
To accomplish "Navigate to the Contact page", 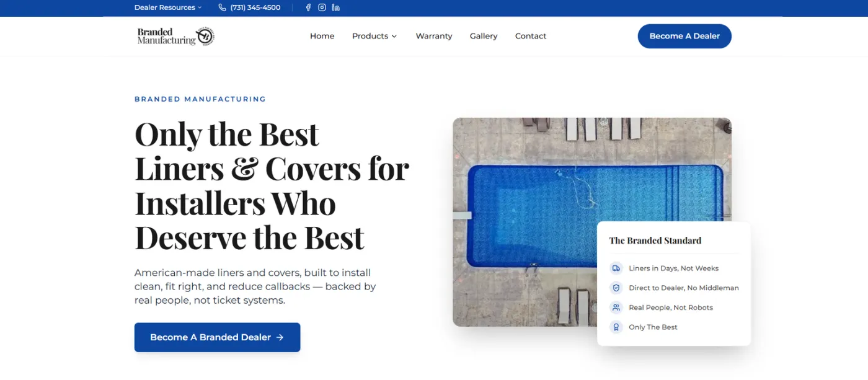I will [x=530, y=36].
